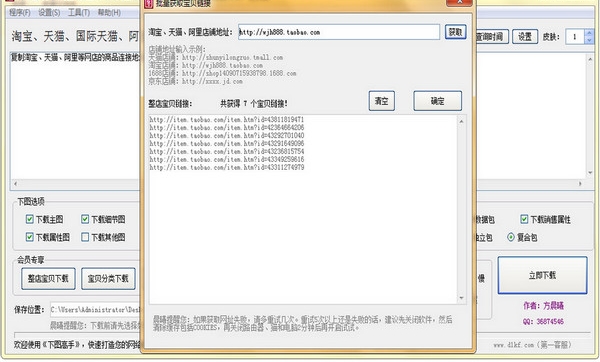Click the 清空 button in the dialog

(382, 101)
